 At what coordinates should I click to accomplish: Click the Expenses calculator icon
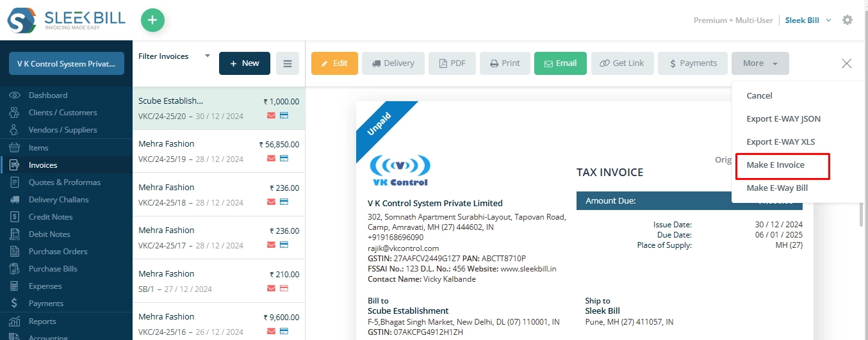point(15,286)
